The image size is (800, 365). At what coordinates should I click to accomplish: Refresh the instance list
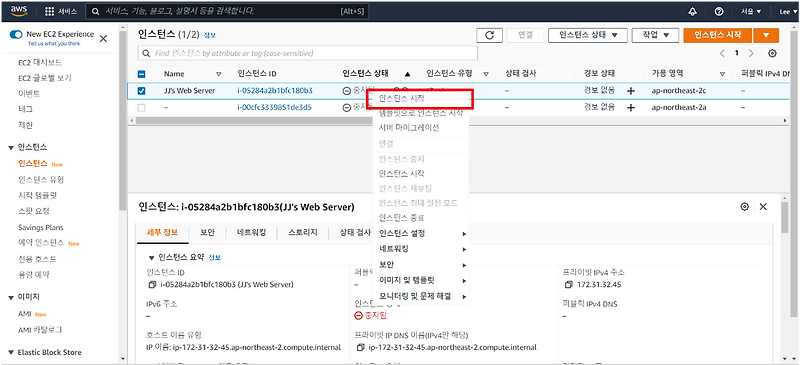pyautogui.click(x=489, y=35)
